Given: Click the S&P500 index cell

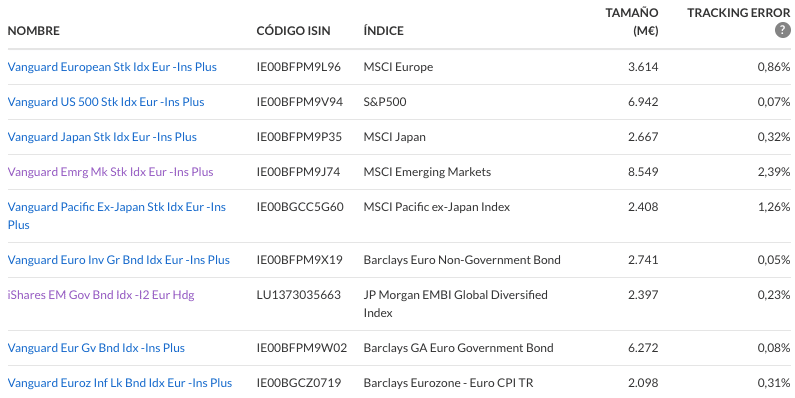Looking at the screenshot, I should [x=385, y=102].
